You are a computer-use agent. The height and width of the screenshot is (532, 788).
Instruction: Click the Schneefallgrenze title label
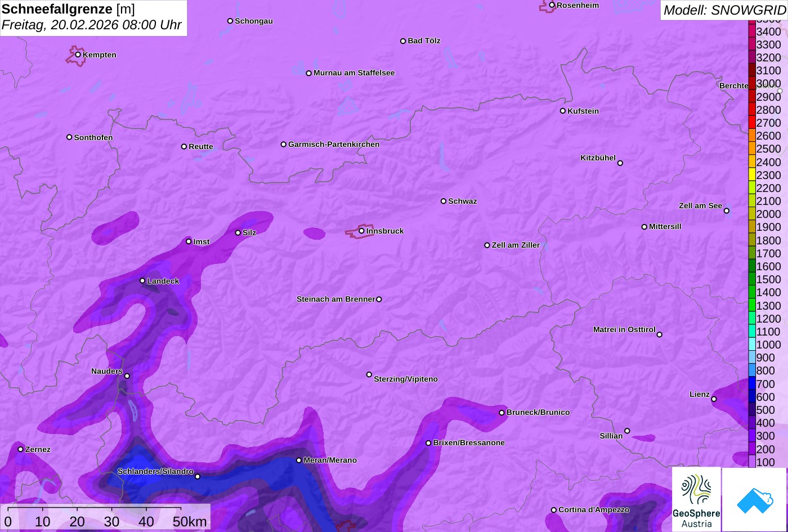(x=57, y=9)
